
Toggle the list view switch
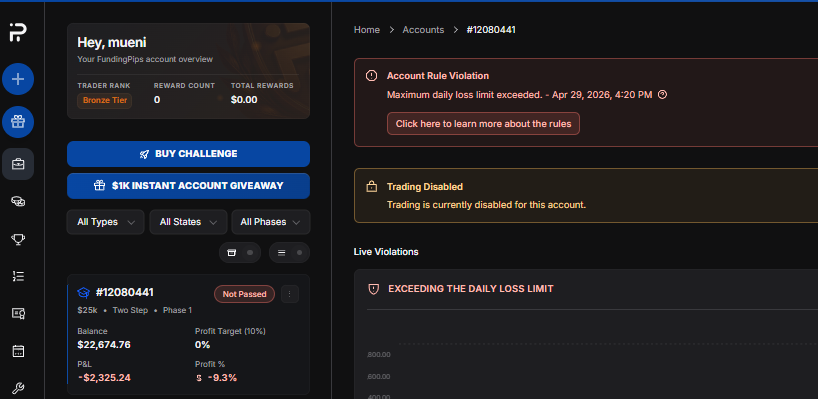[289, 252]
